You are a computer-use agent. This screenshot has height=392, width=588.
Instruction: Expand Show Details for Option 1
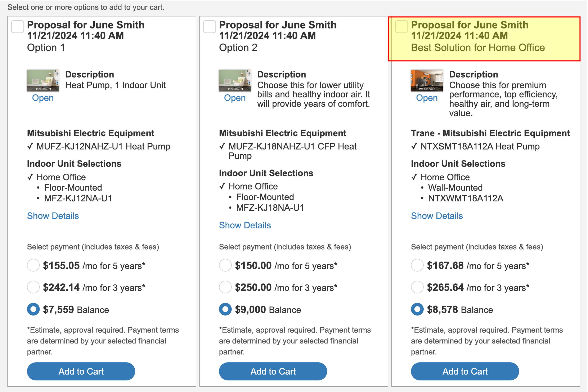tap(53, 216)
